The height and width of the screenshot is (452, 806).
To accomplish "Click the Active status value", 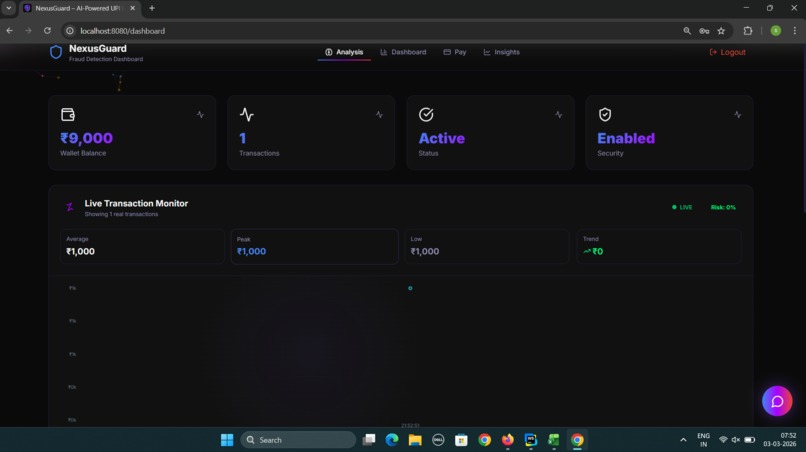I will click(x=442, y=138).
